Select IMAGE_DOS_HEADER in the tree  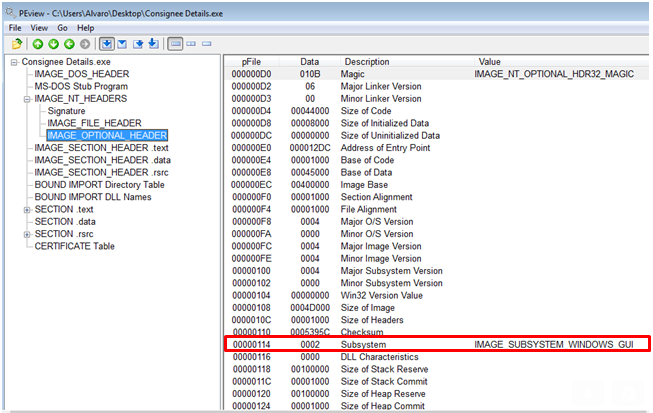(82, 74)
